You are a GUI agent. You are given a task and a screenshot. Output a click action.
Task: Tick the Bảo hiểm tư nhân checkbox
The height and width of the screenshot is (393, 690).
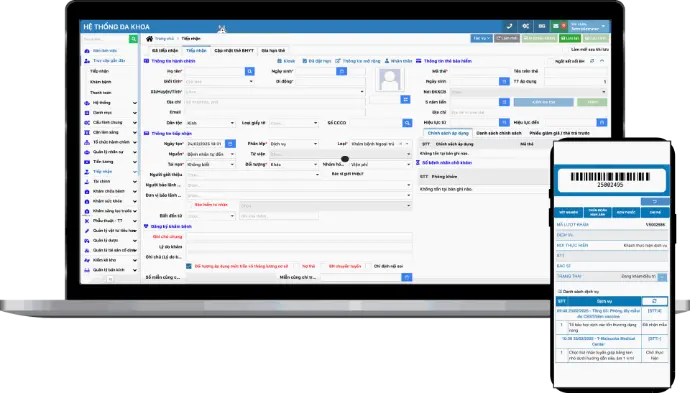pos(191,205)
